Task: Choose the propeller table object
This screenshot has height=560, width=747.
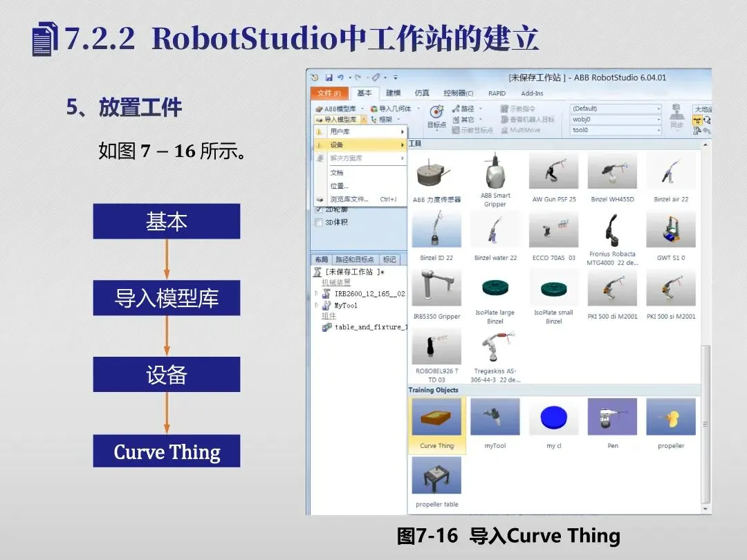Action: pos(436,475)
